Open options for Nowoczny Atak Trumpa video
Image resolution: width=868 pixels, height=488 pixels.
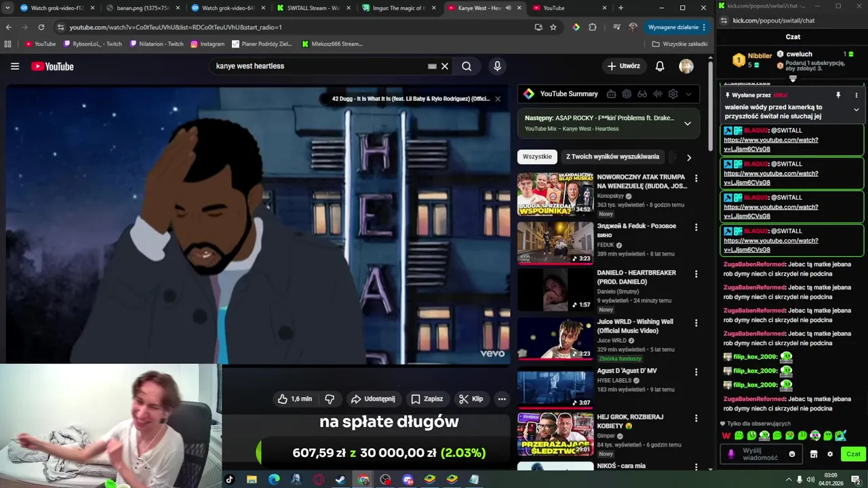coord(696,178)
